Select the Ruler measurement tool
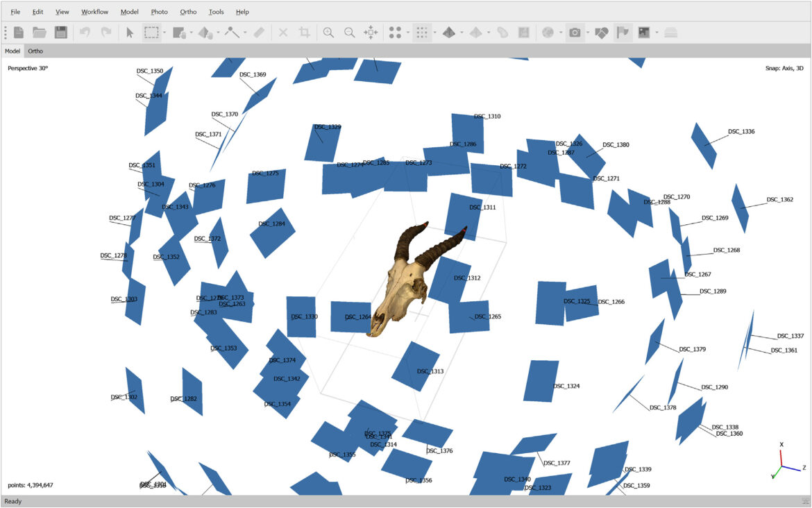Viewport: 812px width, 508px height. pyautogui.click(x=258, y=33)
